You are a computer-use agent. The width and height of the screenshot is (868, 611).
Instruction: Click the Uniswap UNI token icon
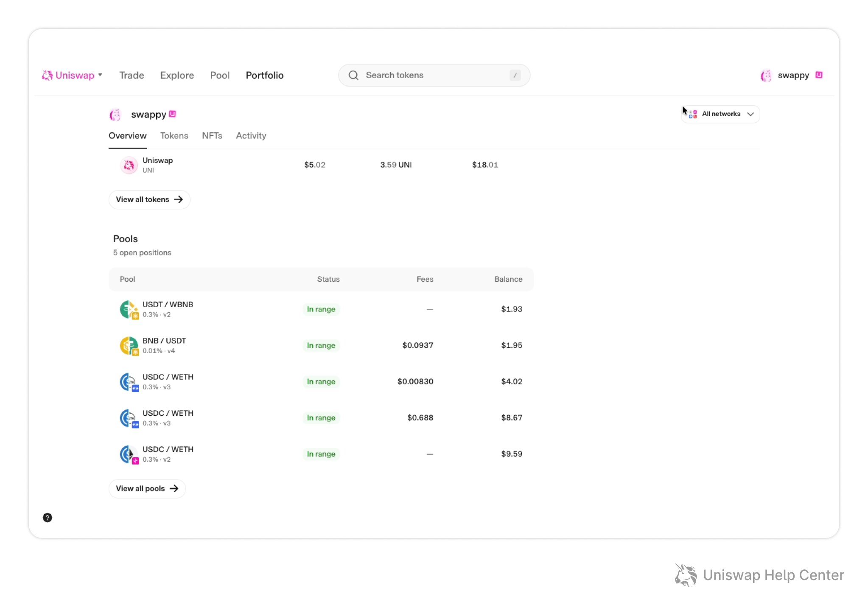point(129,165)
